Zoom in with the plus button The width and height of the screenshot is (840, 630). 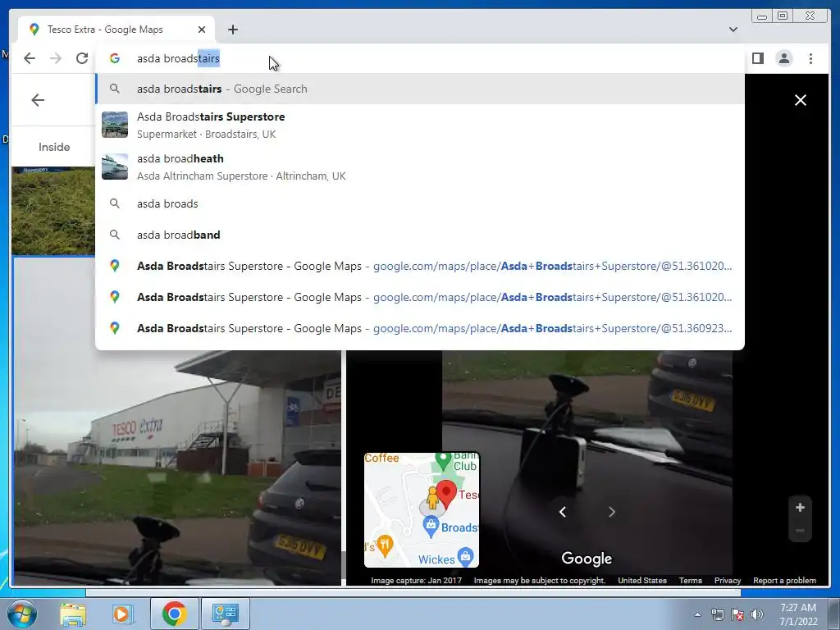coord(800,507)
